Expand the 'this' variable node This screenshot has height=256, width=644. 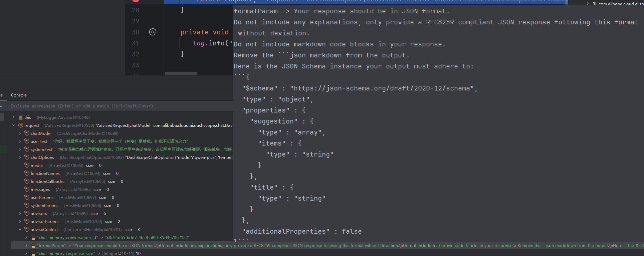click(13, 117)
